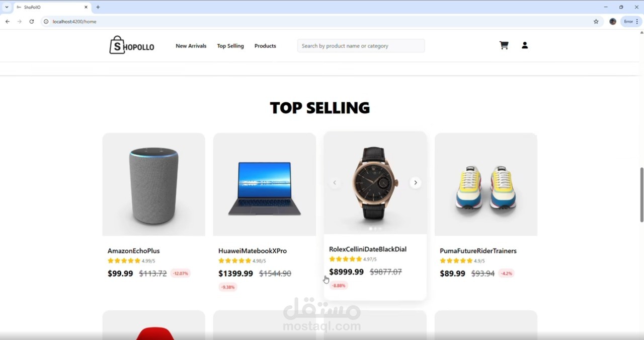Open a new browser tab
Image resolution: width=644 pixels, height=340 pixels.
pos(98,7)
